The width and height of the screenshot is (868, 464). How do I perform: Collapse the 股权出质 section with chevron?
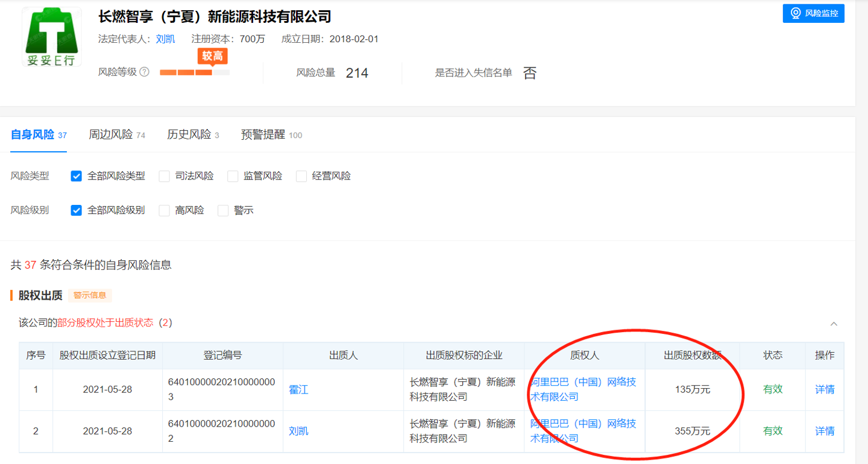pyautogui.click(x=834, y=324)
